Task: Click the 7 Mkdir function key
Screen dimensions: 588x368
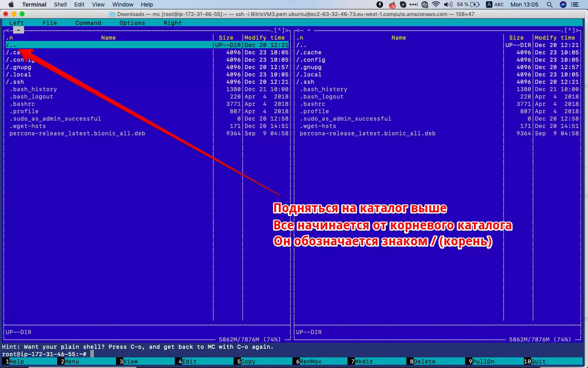Action: click(363, 361)
